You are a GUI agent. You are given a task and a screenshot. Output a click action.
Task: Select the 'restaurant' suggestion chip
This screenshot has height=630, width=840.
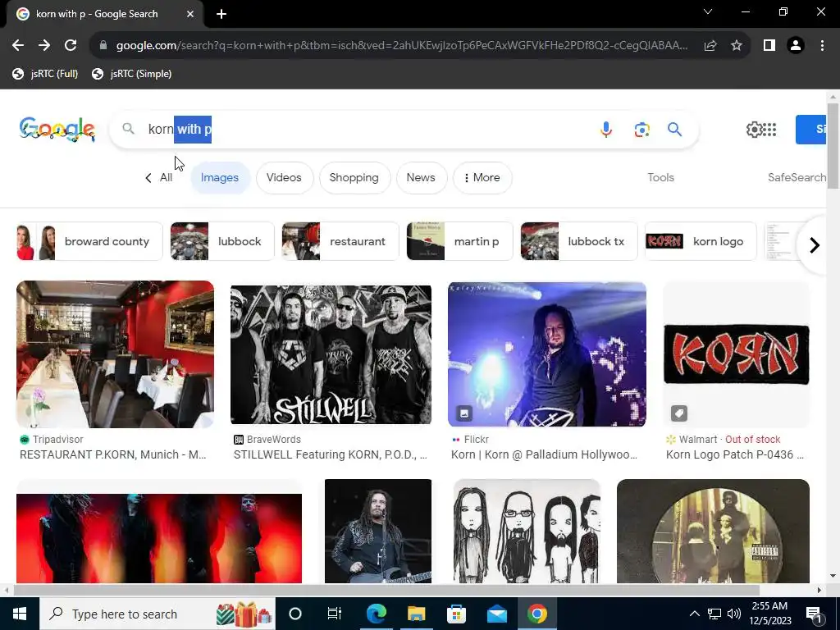340,242
